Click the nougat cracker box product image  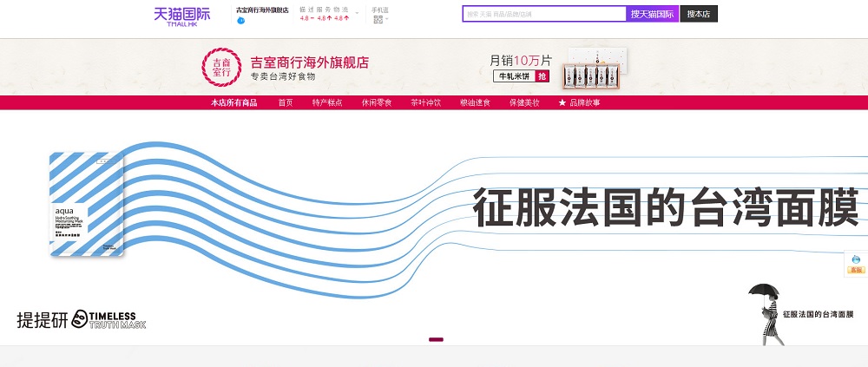tap(595, 68)
